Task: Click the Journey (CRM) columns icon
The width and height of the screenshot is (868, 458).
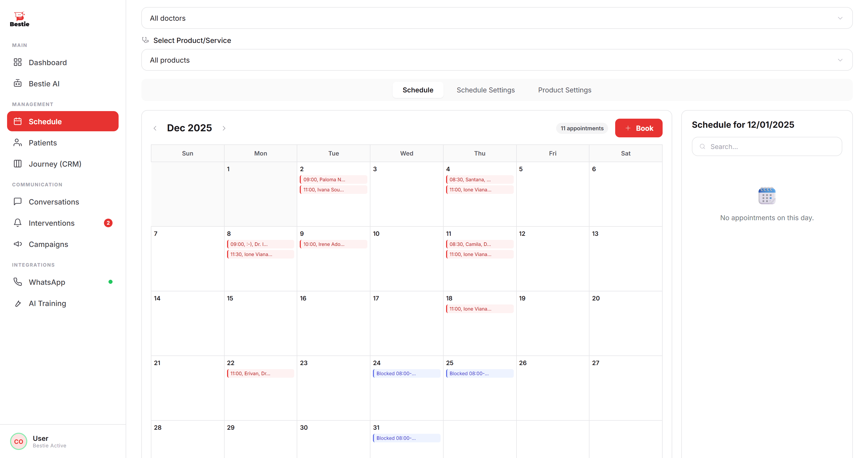Action: pos(17,164)
